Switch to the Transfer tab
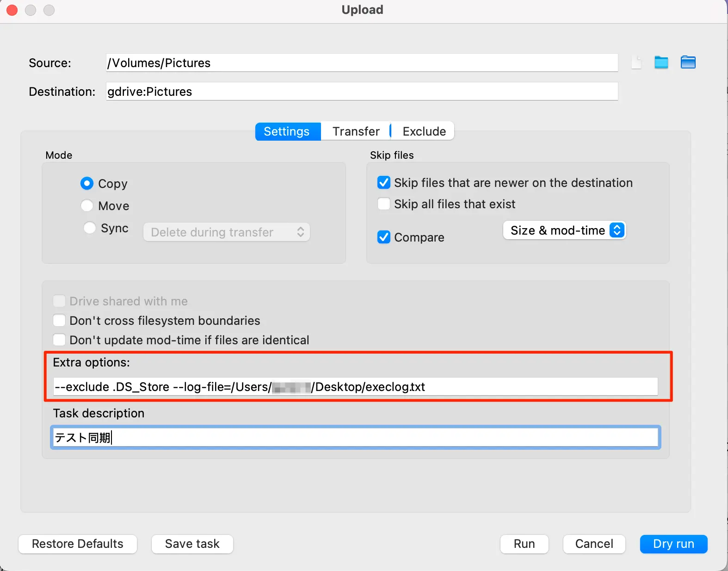This screenshot has height=571, width=728. pyautogui.click(x=356, y=131)
